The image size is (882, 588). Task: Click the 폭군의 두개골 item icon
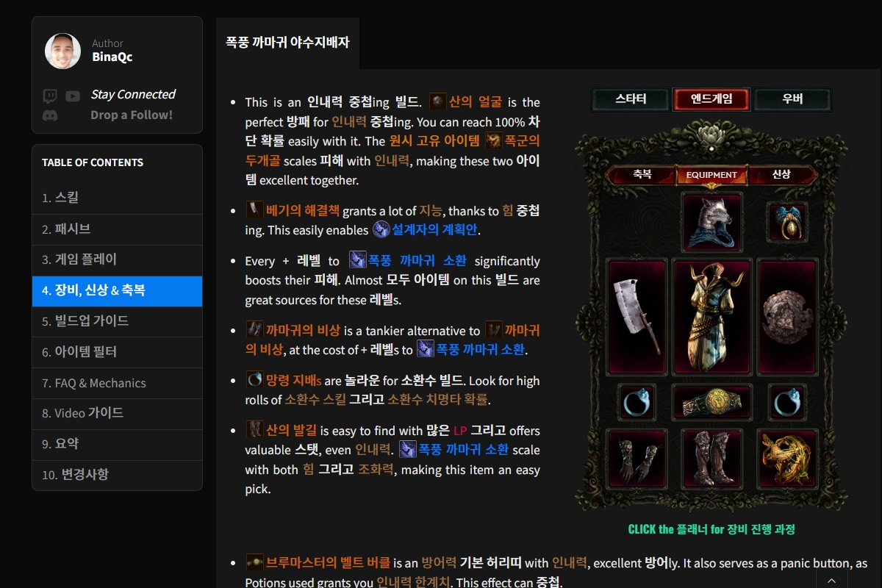[494, 140]
